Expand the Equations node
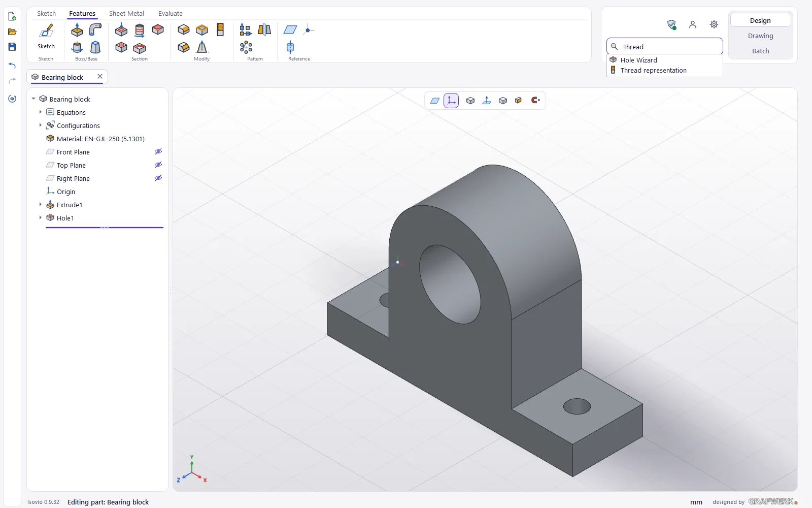The width and height of the screenshot is (812, 508). [41, 112]
